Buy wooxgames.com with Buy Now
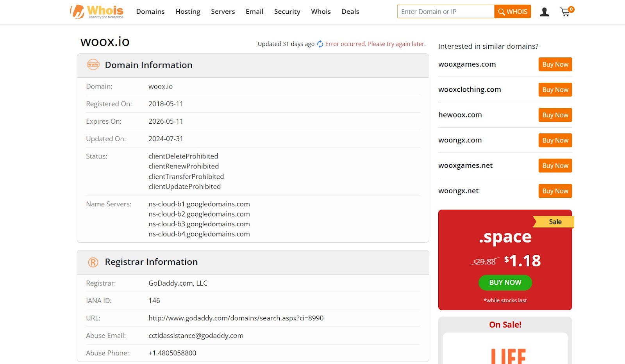Viewport: 625px width, 364px height. (x=555, y=64)
